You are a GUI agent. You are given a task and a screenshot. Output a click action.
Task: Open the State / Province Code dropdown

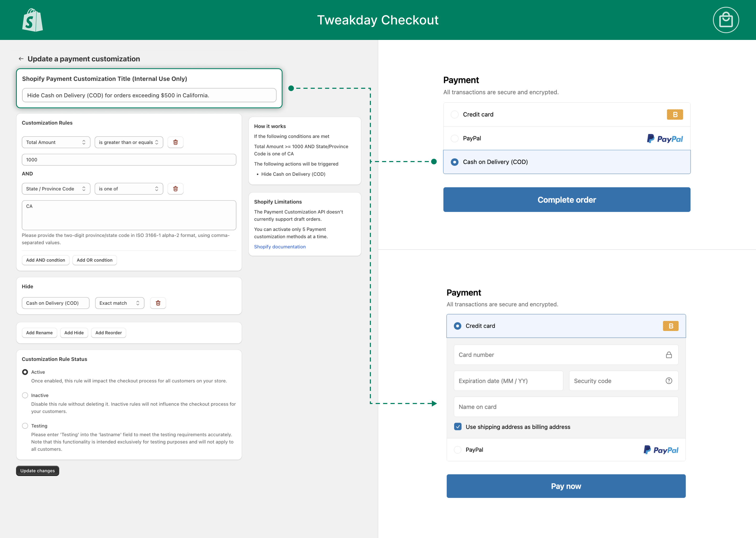pyautogui.click(x=56, y=189)
